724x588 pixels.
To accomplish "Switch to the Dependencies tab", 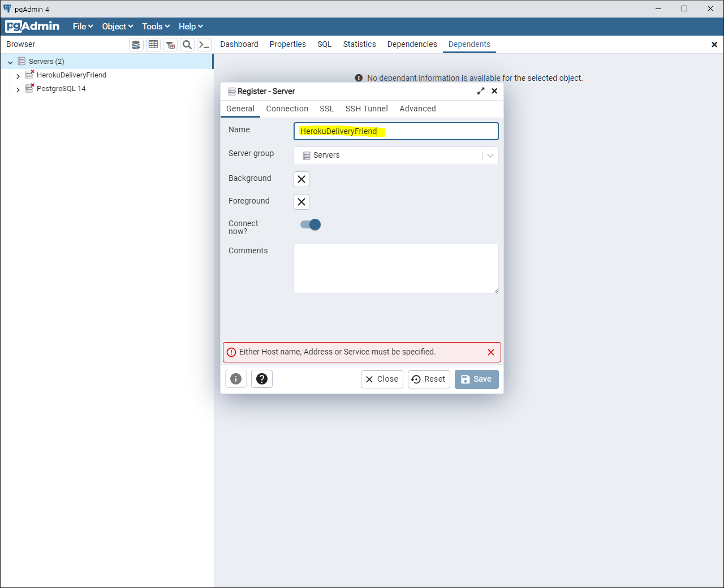I will point(412,44).
